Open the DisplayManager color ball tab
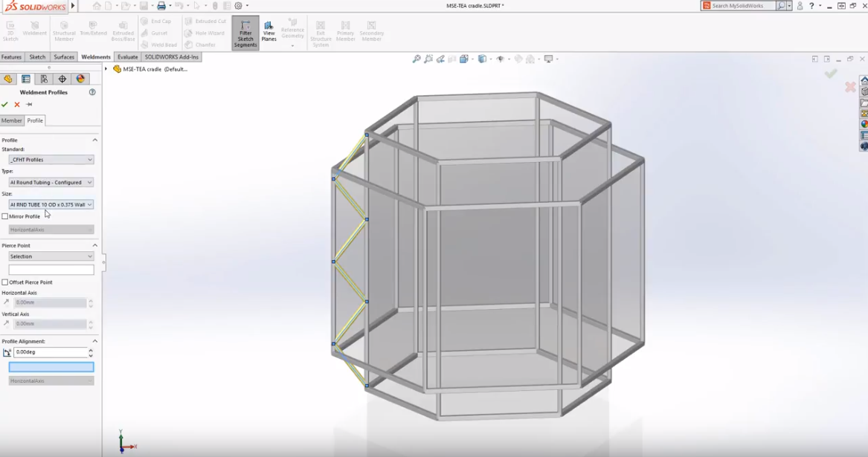The image size is (868, 457). pos(80,79)
